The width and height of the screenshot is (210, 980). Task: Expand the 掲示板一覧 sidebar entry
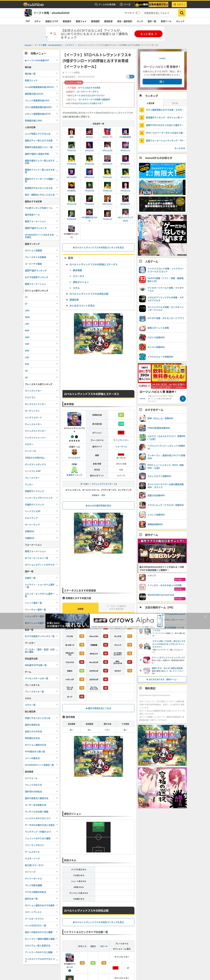click(42, 74)
